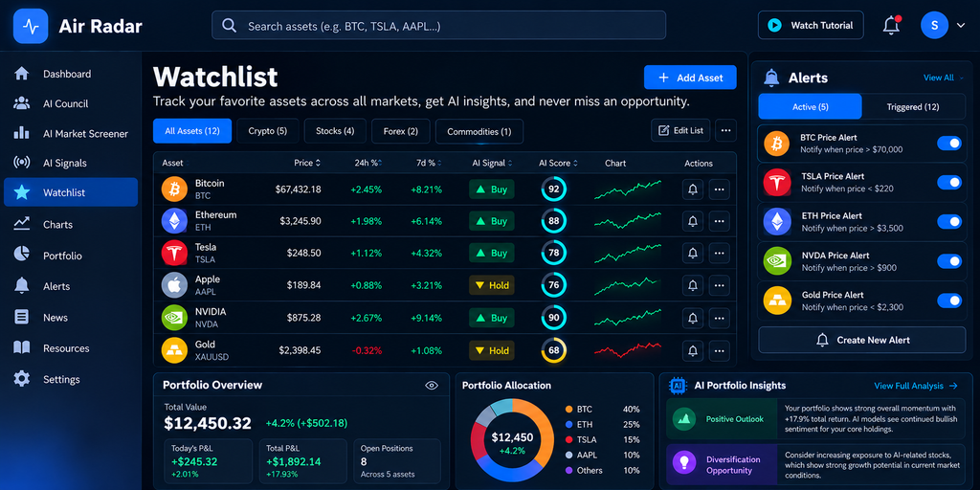The image size is (980, 490).
Task: Open the watchlist more options button
Action: 725,130
